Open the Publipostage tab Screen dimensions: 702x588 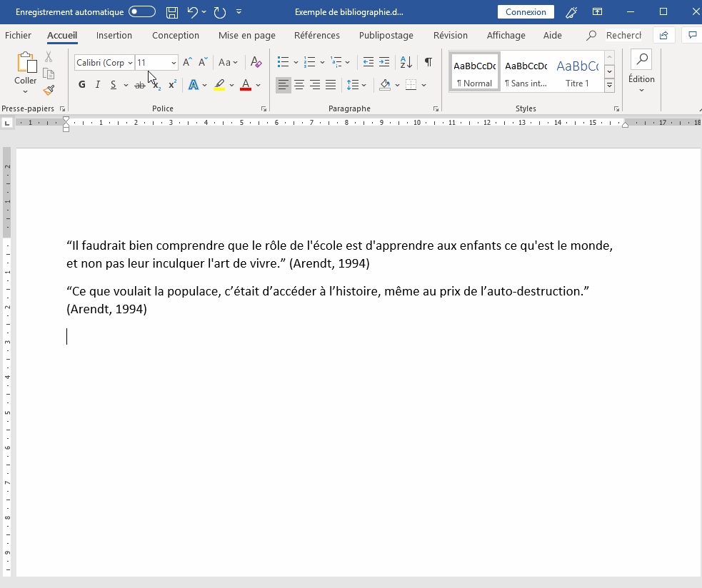386,36
